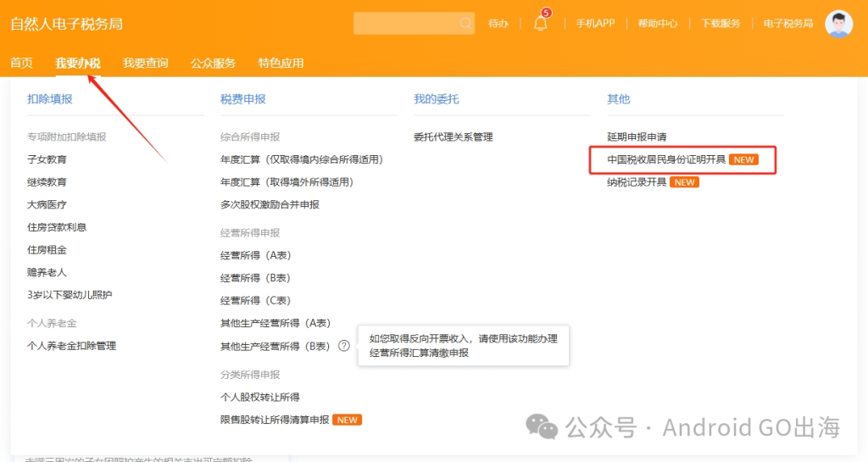
Task: Go to 帮助中心 help center
Action: (x=658, y=23)
